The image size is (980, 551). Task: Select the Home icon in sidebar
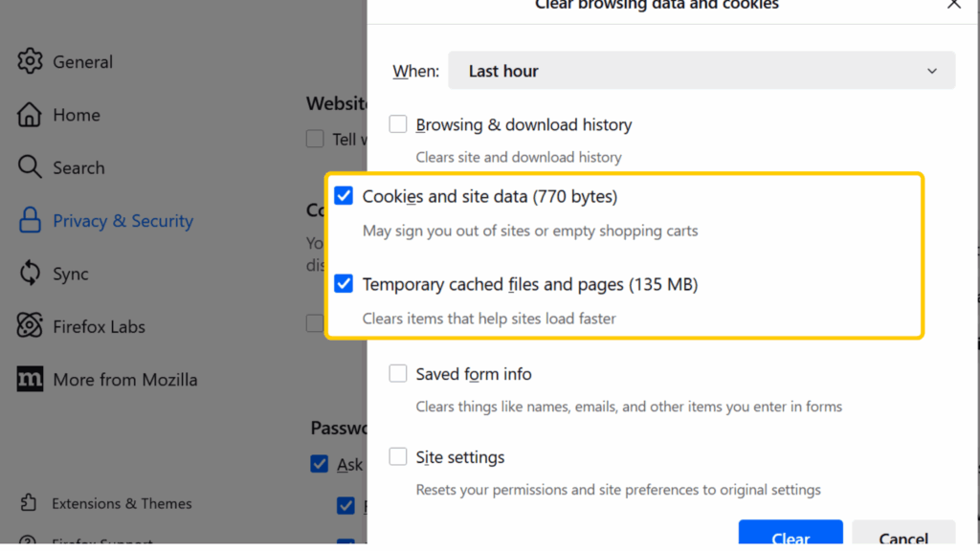tap(32, 114)
